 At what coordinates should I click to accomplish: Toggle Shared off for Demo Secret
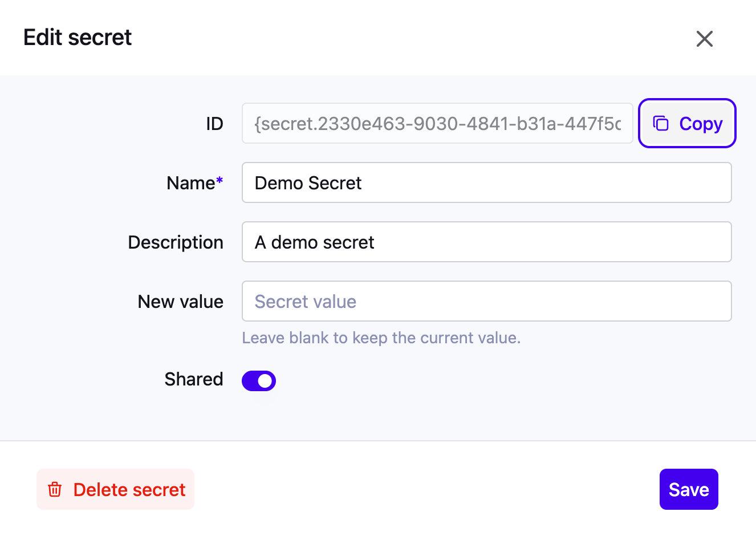tap(258, 380)
